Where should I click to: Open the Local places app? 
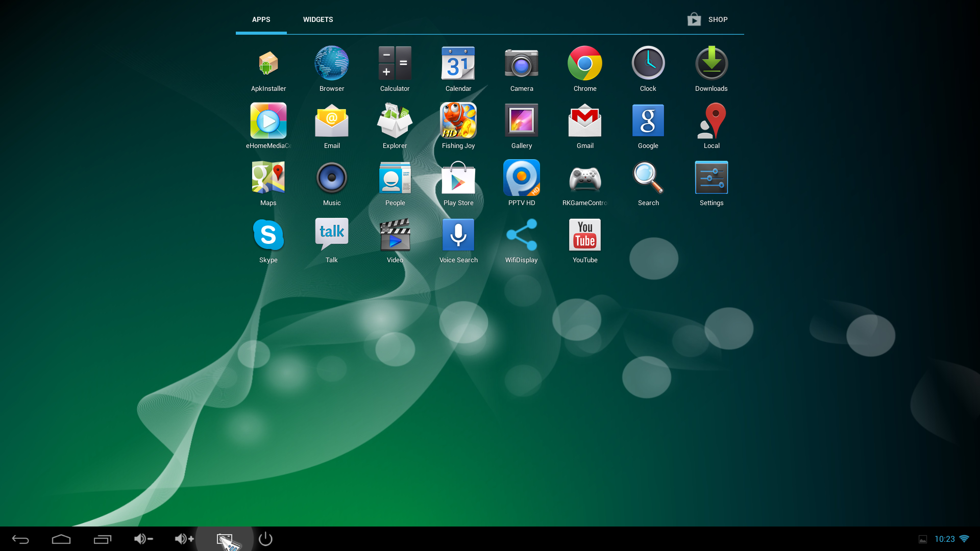point(712,120)
